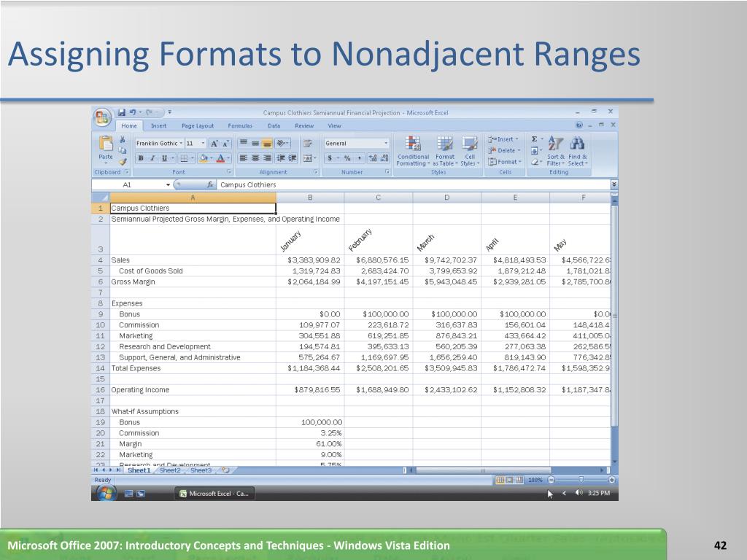This screenshot has width=747, height=560.
Task: Switch to Sheet2 worksheet tab
Action: click(170, 470)
